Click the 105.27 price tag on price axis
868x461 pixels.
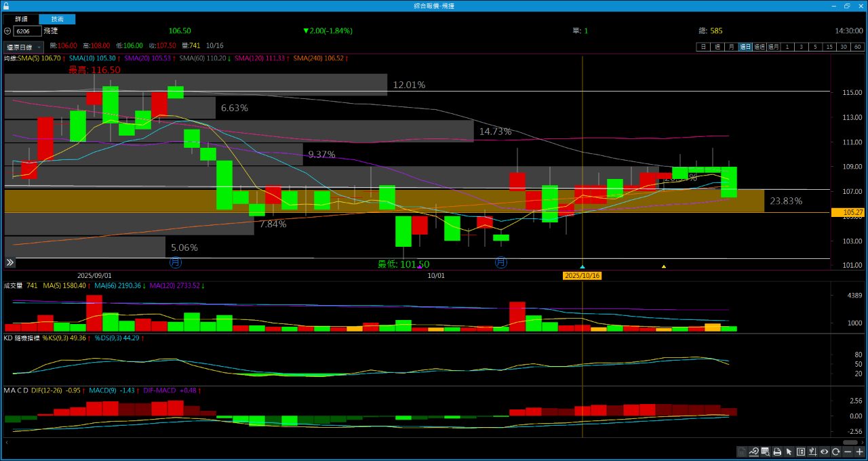pyautogui.click(x=848, y=212)
